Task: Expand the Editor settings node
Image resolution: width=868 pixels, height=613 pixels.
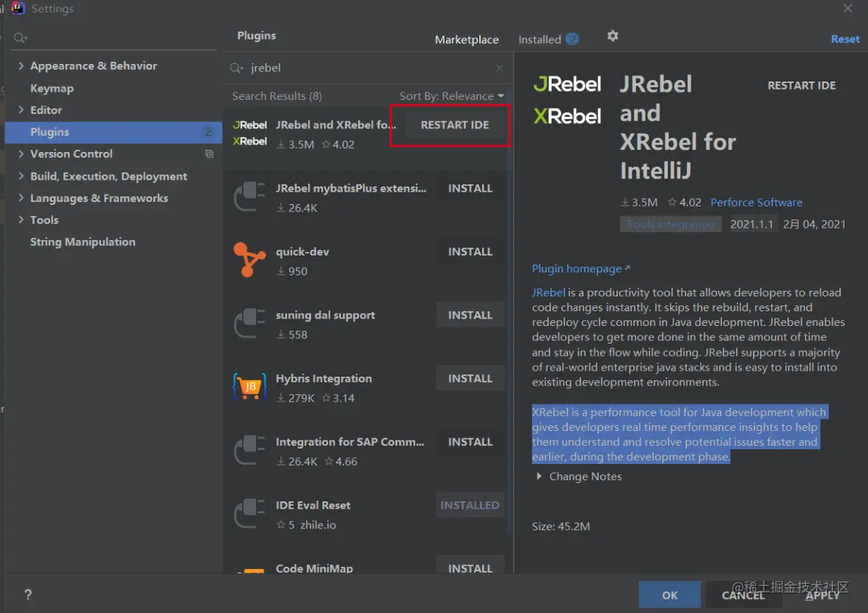Action: (21, 109)
